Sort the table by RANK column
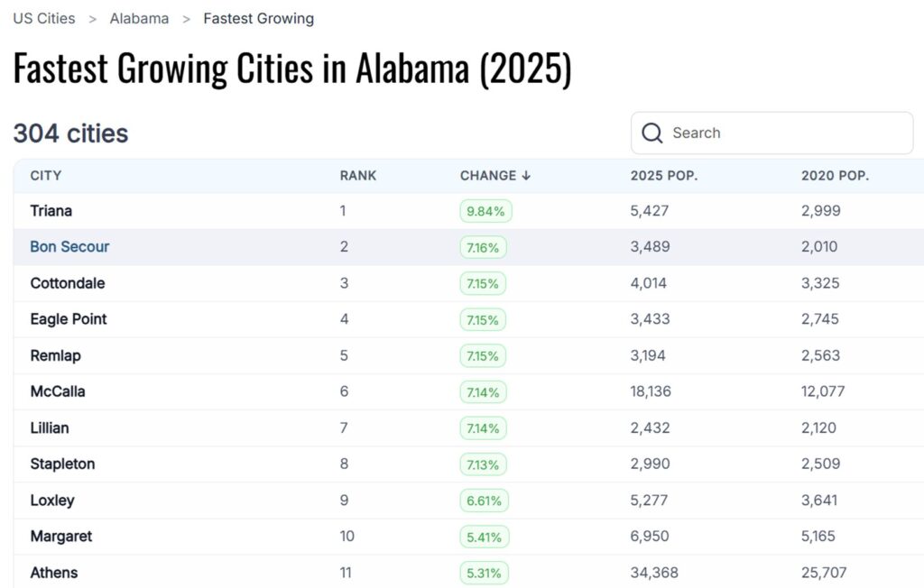Viewport: 924px width, 588px height. [x=358, y=176]
